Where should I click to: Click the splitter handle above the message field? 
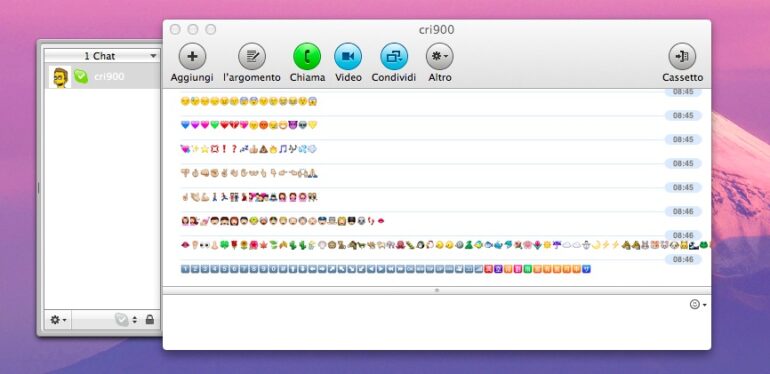coord(437,291)
